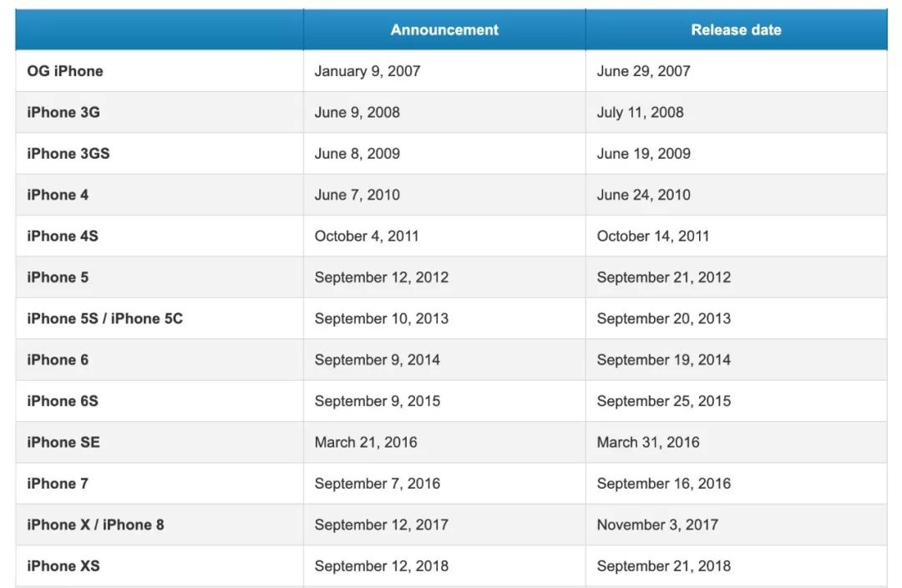The width and height of the screenshot is (902, 588).
Task: Select the iPhone X / iPhone 8 cell
Action: [x=96, y=525]
